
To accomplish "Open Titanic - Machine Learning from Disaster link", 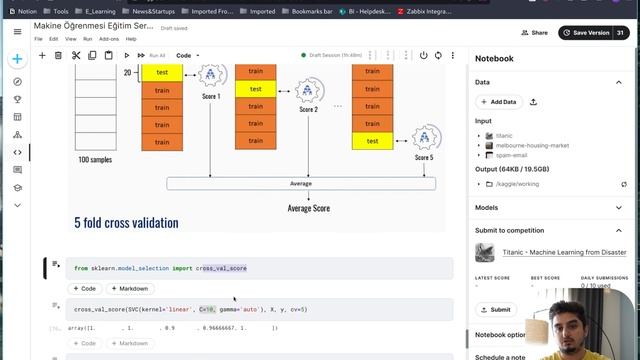I will click(x=564, y=252).
